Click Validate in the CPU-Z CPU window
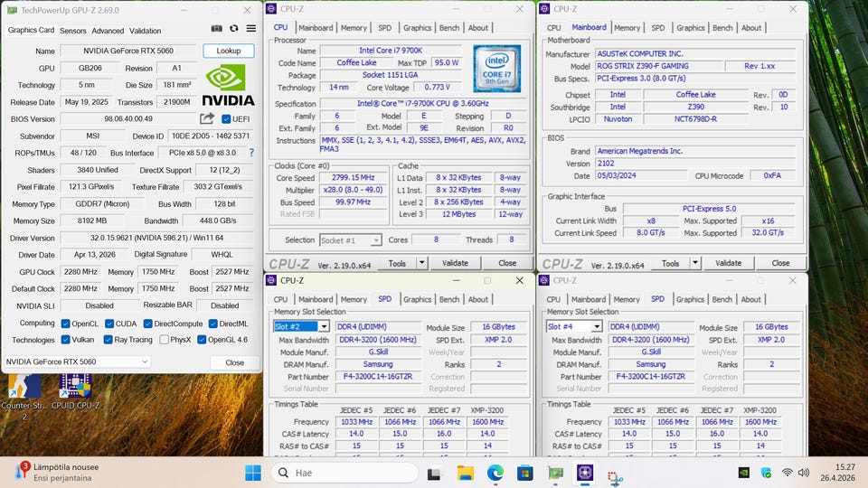 point(455,263)
